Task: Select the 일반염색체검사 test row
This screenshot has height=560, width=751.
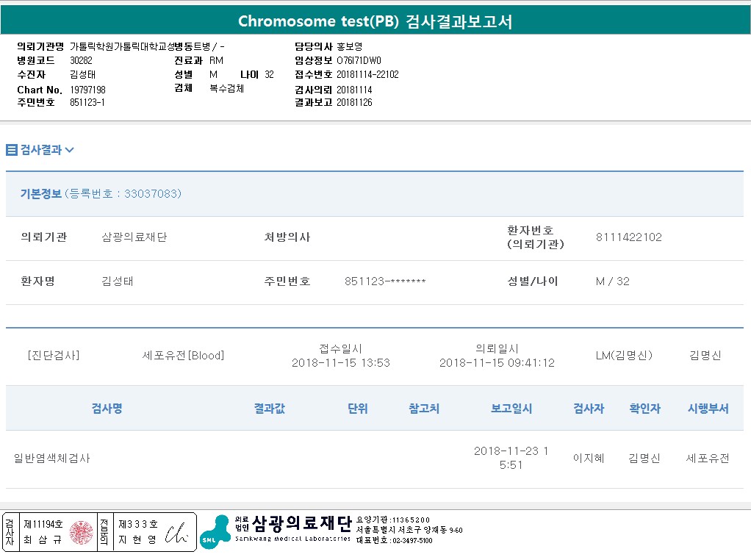Action: 375,459
